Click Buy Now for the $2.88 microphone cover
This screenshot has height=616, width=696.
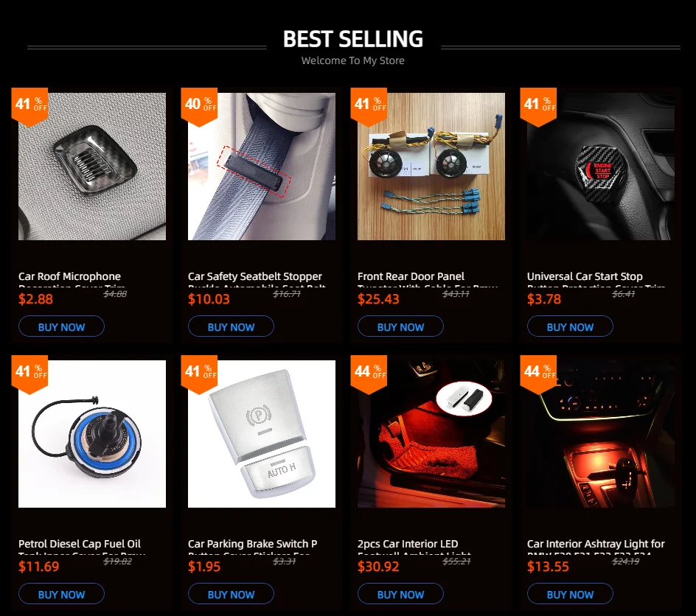[61, 326]
